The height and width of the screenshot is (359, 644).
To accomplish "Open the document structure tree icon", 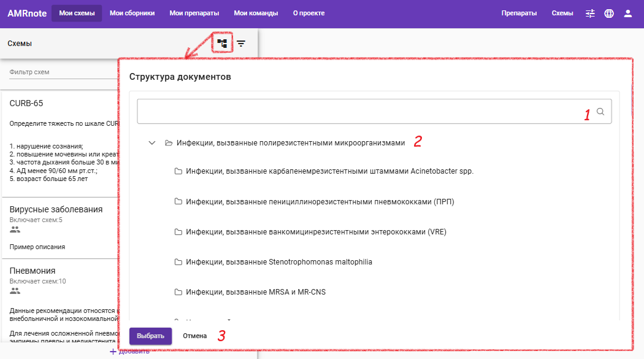I will click(x=222, y=43).
